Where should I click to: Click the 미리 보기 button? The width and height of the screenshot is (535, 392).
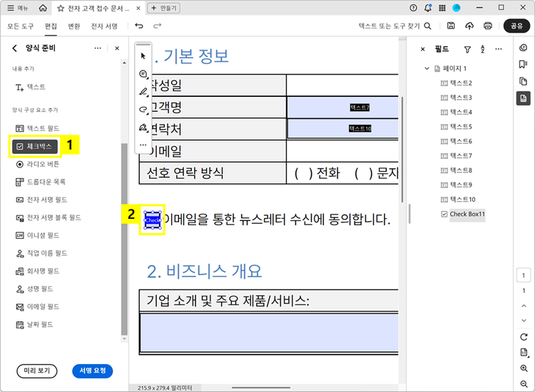click(37, 371)
